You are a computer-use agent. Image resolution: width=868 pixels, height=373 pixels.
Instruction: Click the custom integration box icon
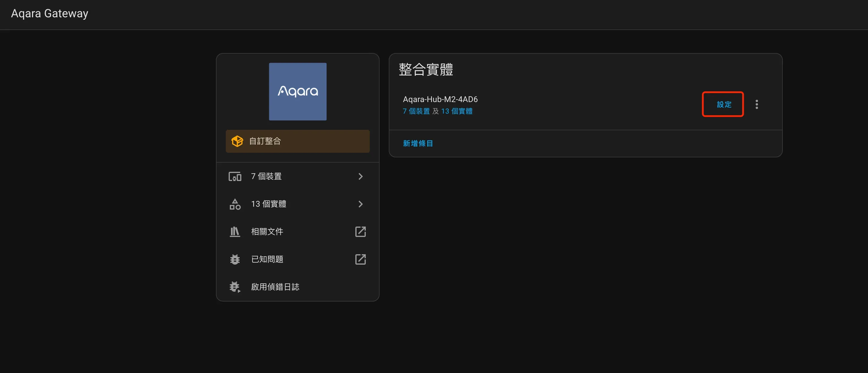pyautogui.click(x=237, y=141)
